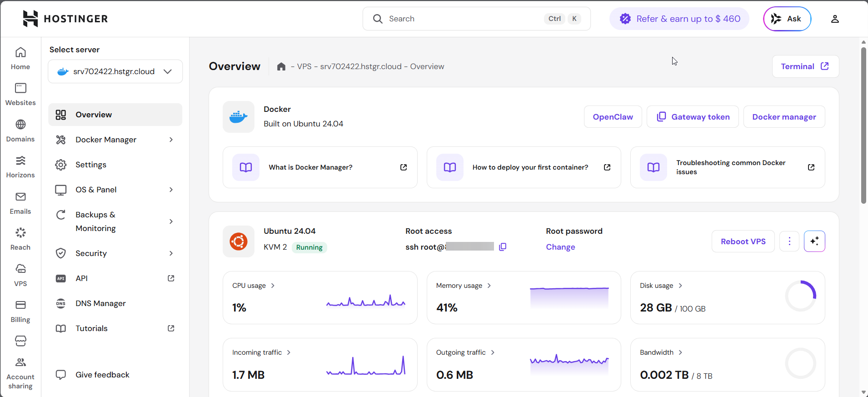868x397 pixels.
Task: Click the Ubuntu logo tile
Action: [239, 241]
